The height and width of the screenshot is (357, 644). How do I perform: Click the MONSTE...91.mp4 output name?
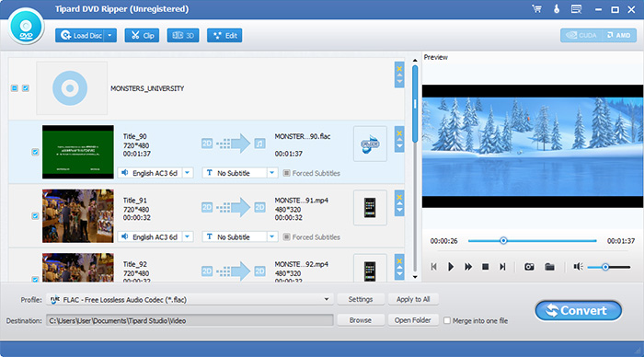click(302, 201)
